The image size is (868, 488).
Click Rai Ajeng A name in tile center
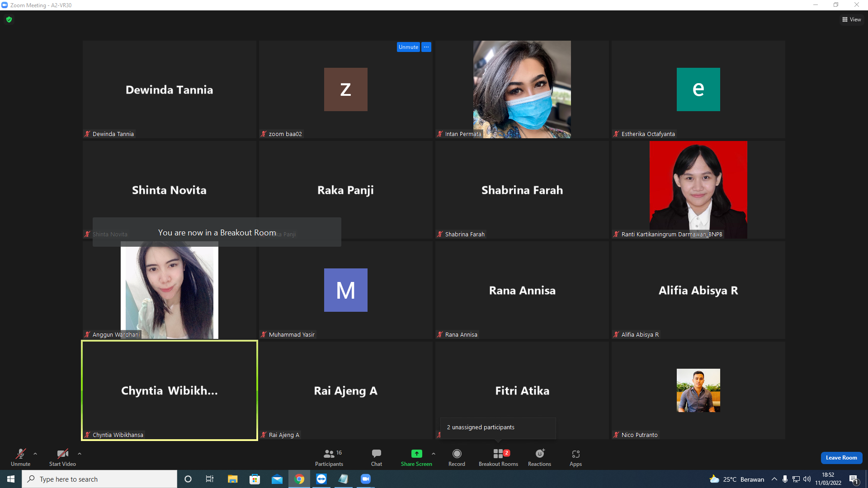click(x=346, y=391)
